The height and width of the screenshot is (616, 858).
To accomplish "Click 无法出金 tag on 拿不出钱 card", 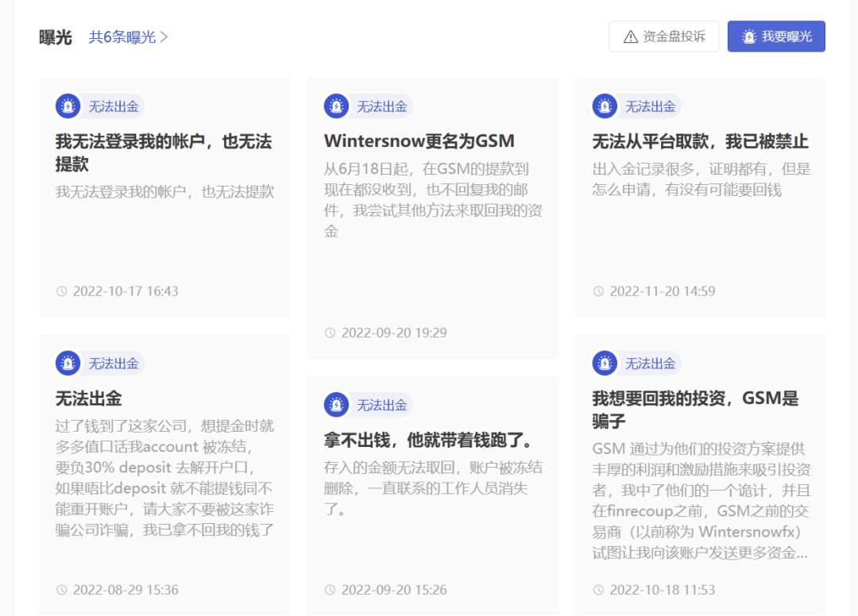I will [382, 405].
